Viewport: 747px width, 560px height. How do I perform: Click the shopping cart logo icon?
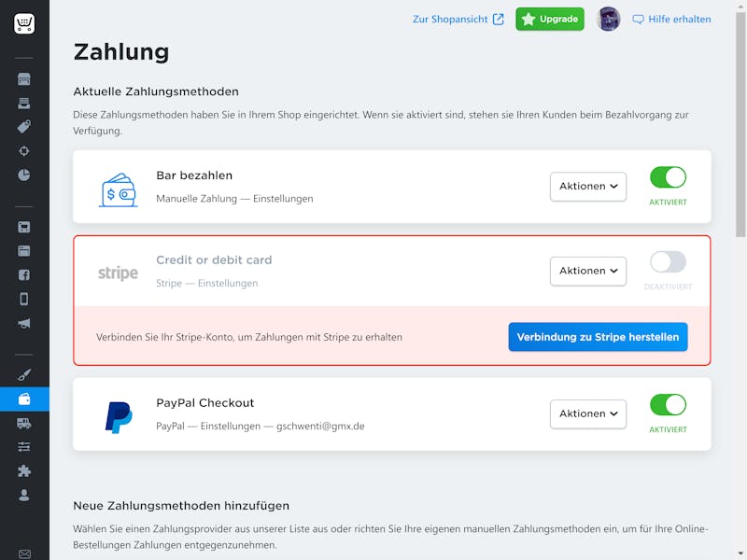point(24,23)
